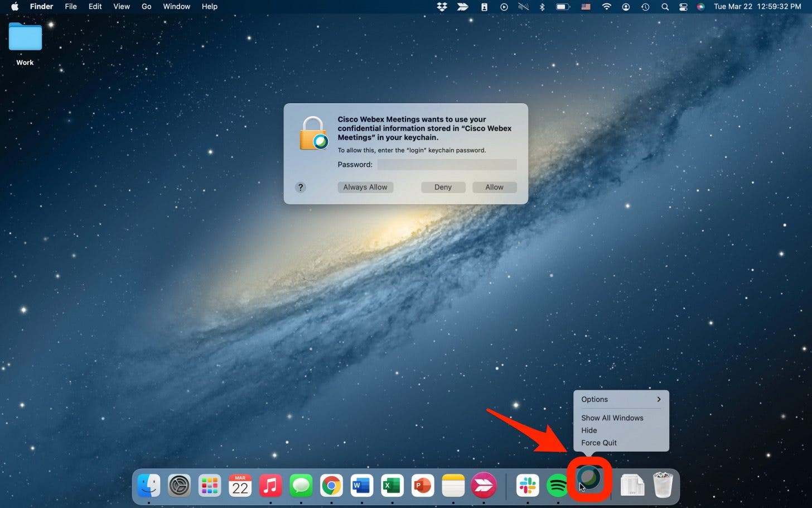Expand the Options submenu
812x508 pixels.
[x=620, y=399]
